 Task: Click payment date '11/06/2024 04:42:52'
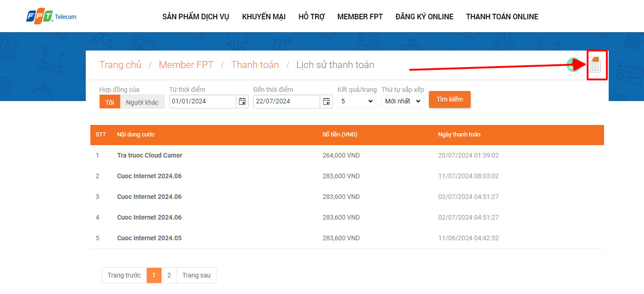[x=468, y=238]
